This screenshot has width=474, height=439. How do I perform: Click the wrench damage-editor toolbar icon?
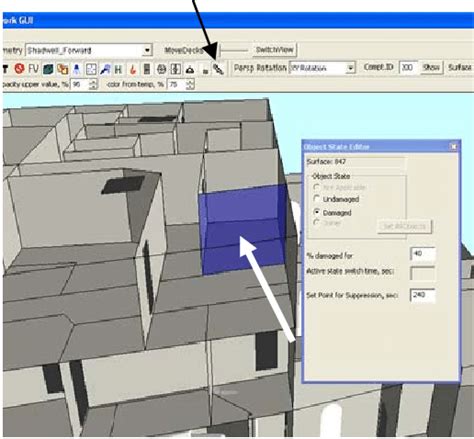click(218, 69)
